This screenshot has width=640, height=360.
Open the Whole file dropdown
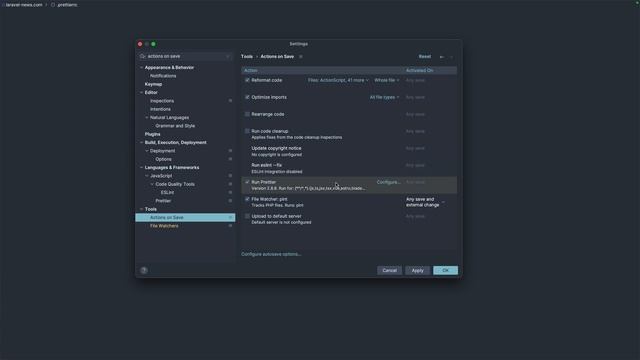(x=387, y=80)
